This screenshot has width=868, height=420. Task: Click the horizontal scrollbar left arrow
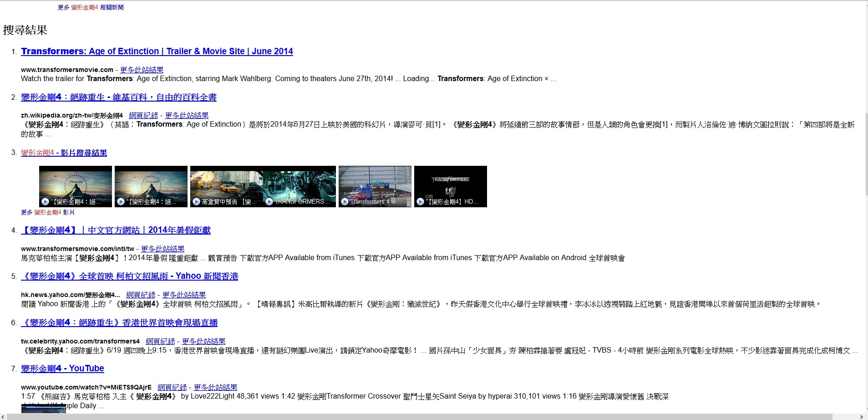point(3,417)
